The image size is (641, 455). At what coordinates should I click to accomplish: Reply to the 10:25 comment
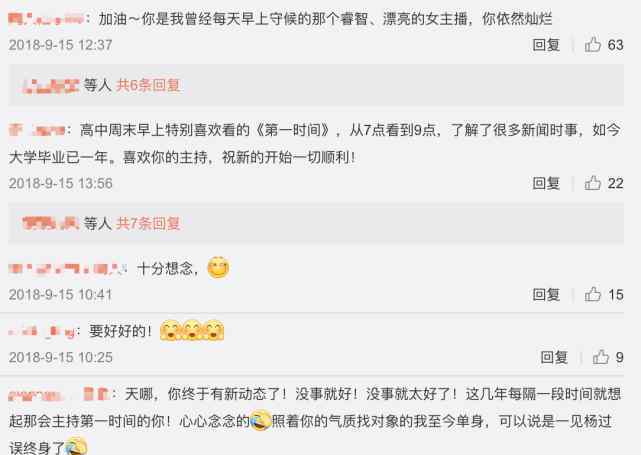pos(554,357)
